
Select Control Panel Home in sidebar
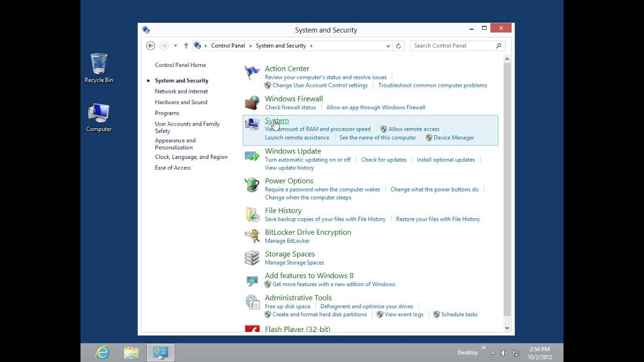click(181, 65)
